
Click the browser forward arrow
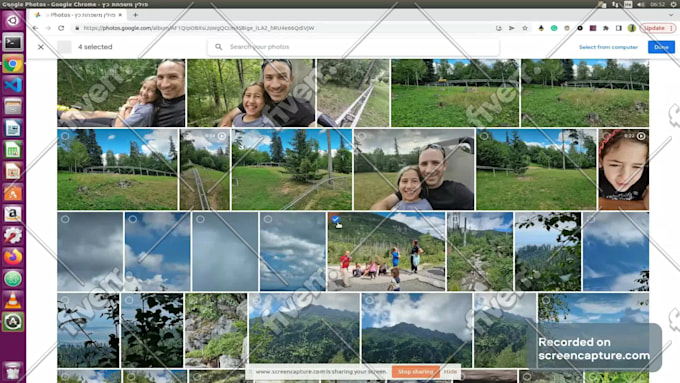coord(48,28)
